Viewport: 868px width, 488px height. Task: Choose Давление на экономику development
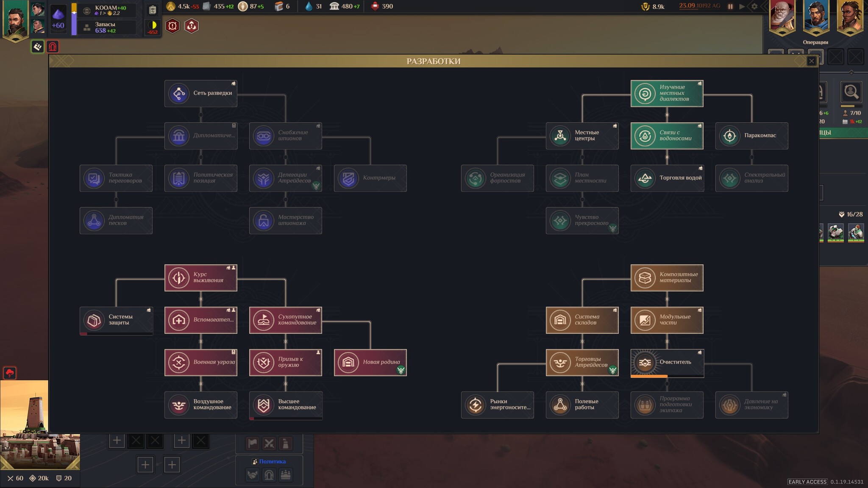click(x=751, y=405)
